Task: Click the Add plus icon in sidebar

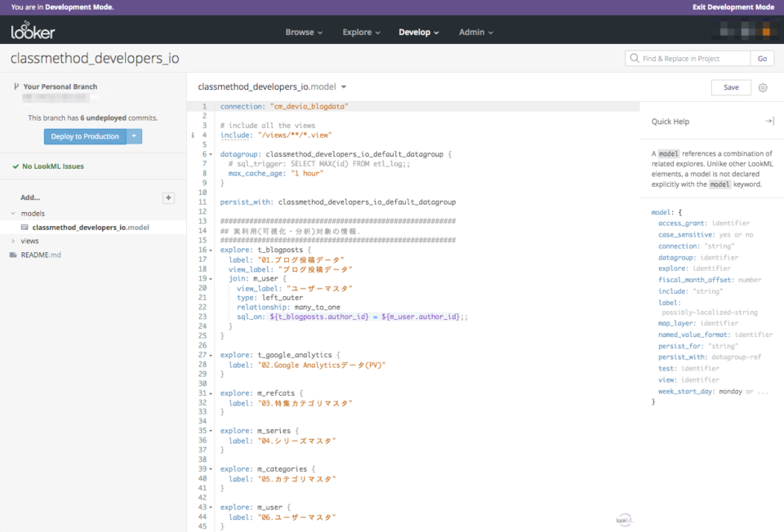Action: [x=168, y=197]
